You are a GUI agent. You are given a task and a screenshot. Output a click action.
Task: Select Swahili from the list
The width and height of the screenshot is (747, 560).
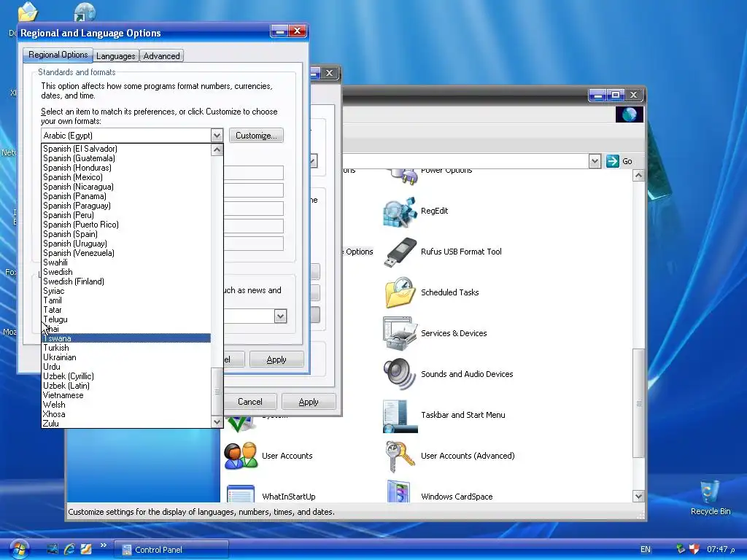(126, 262)
